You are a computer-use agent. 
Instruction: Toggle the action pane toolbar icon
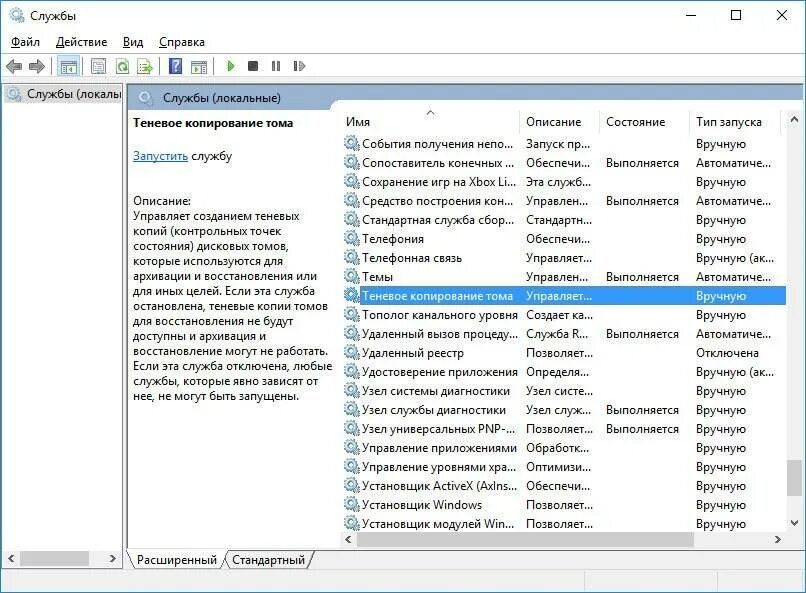(x=199, y=66)
